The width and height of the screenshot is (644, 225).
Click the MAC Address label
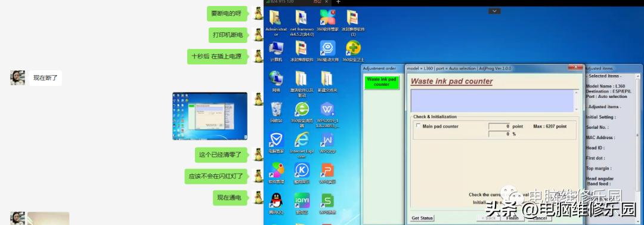coord(600,138)
